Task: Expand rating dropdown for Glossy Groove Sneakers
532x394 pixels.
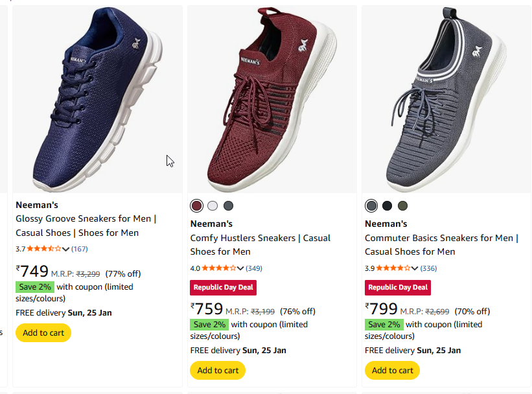Action: 66,249
